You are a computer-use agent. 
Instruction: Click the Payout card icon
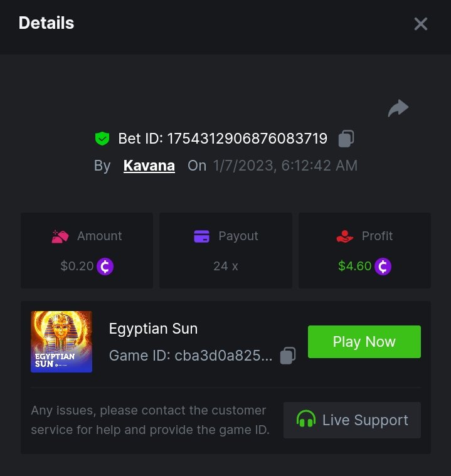(x=201, y=236)
